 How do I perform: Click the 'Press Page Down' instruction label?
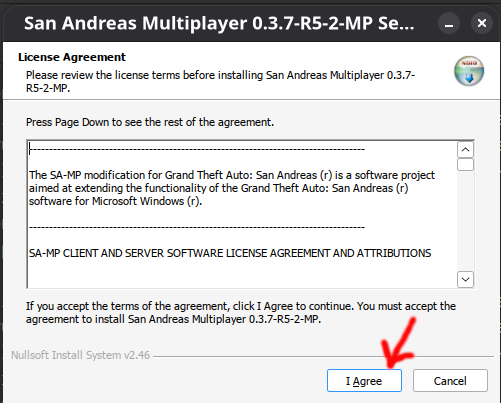tap(150, 122)
